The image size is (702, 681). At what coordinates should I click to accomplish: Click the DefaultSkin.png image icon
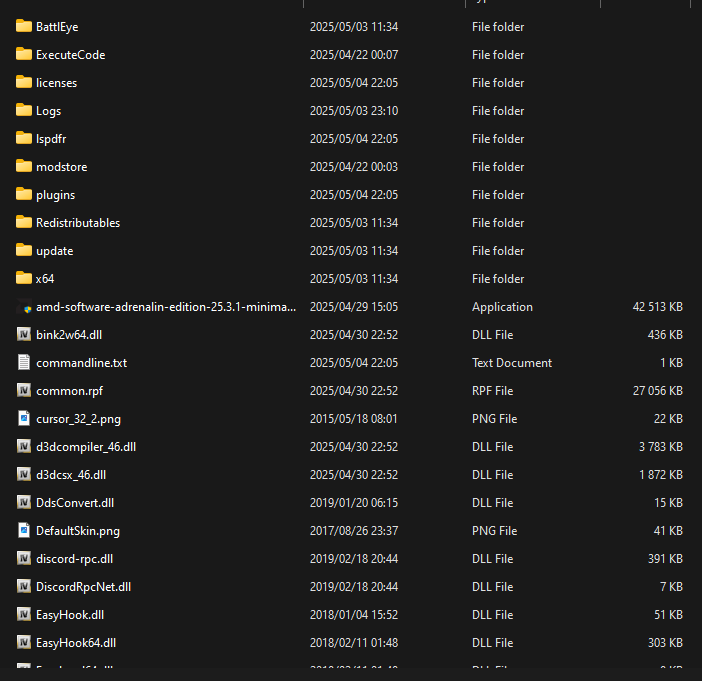(24, 531)
